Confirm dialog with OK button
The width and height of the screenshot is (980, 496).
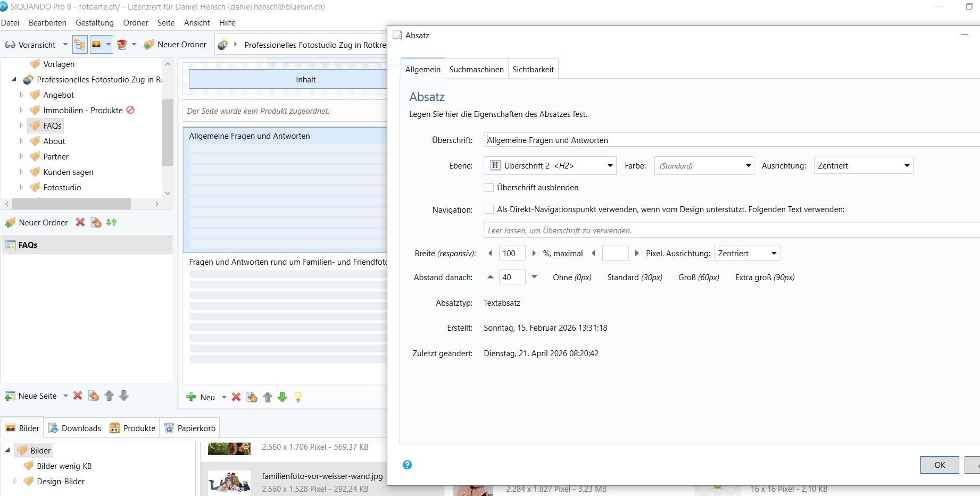[940, 465]
